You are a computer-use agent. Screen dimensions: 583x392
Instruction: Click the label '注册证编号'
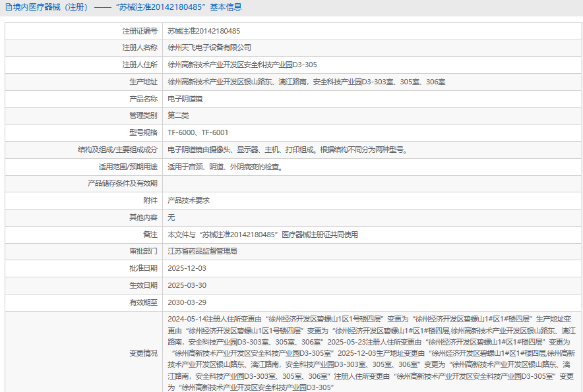140,31
